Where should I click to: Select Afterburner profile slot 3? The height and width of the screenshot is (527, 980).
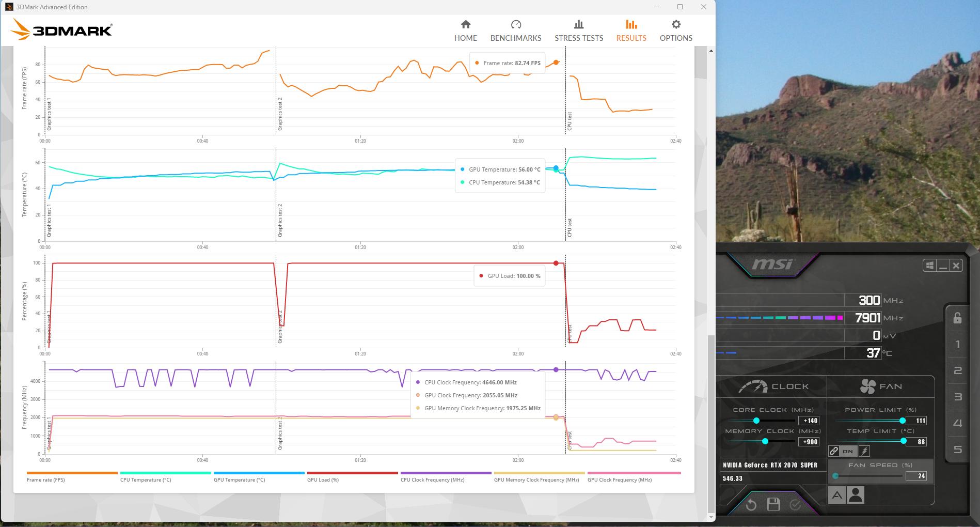[958, 397]
